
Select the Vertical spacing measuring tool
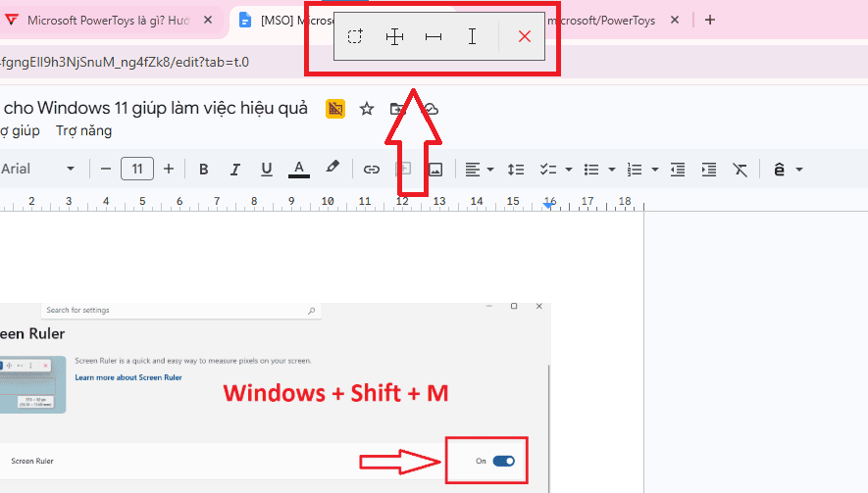point(472,36)
